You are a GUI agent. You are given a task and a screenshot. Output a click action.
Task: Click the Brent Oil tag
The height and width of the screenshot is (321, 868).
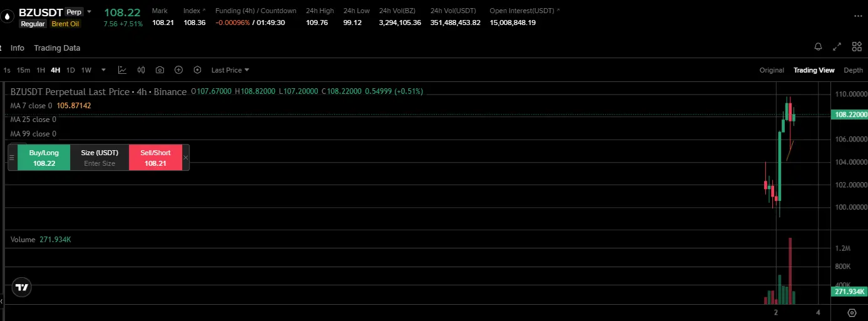click(66, 24)
